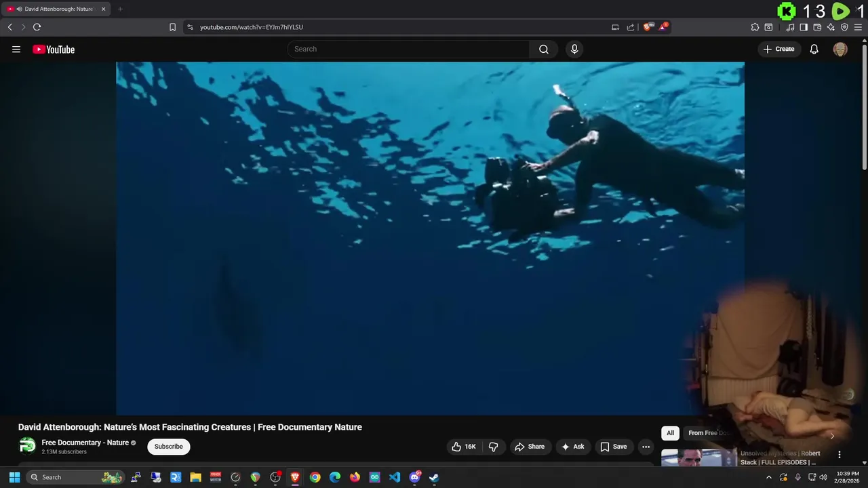View site information icon
Screen dimensions: 868x488
tap(190, 27)
